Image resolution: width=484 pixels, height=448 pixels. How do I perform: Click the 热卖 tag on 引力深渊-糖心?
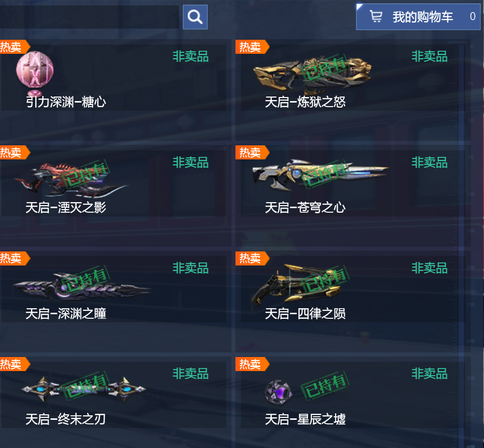[14, 47]
